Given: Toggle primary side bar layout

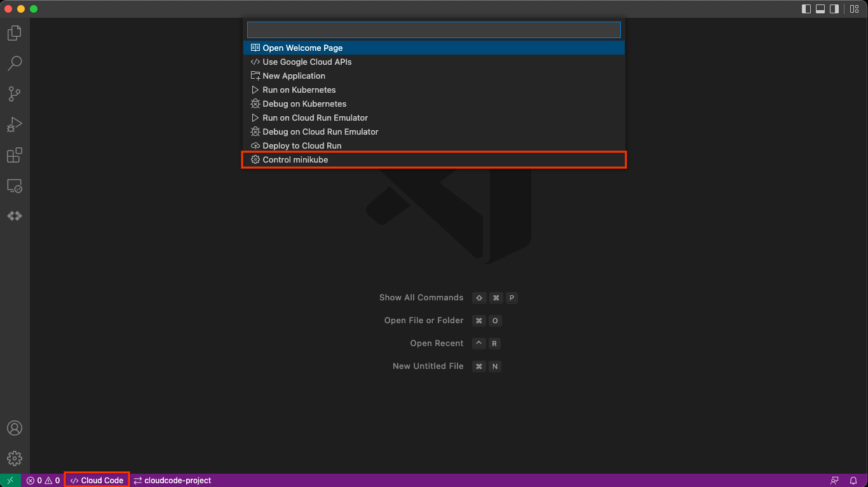Looking at the screenshot, I should (806, 9).
